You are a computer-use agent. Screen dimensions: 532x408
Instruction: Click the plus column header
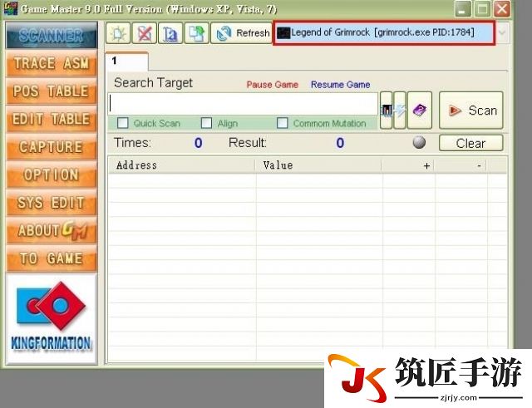[408, 165]
